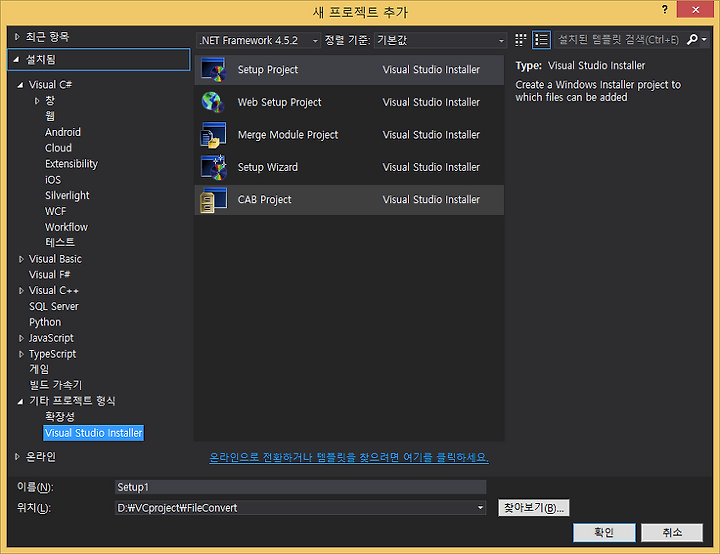This screenshot has width=720, height=554.
Task: Select the Setup Wizard template name
Action: click(x=268, y=167)
